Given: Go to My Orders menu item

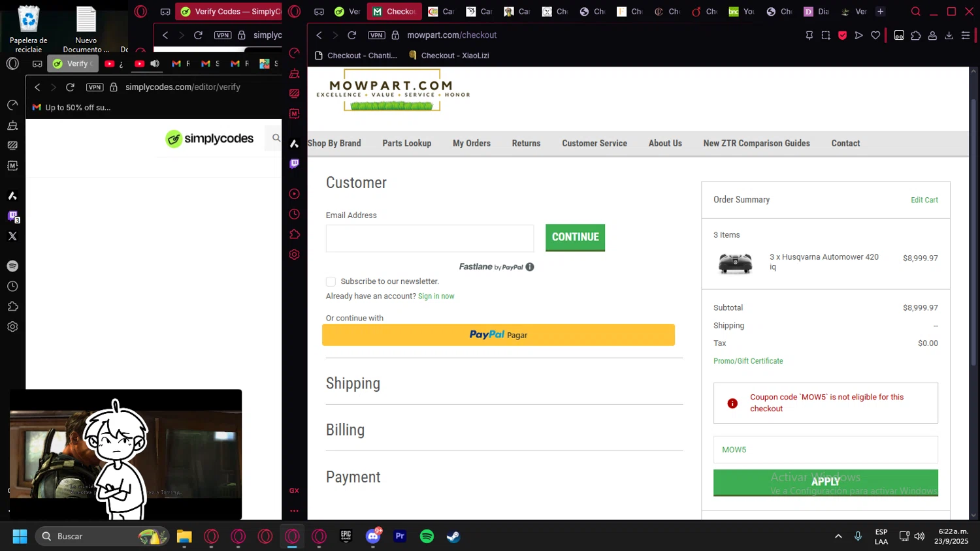Looking at the screenshot, I should (x=471, y=143).
